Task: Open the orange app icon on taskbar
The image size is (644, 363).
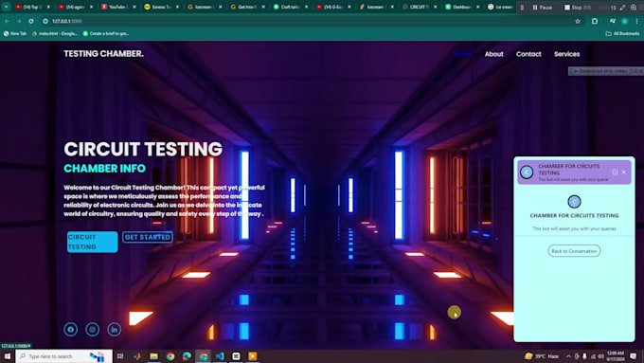Action: 253,356
